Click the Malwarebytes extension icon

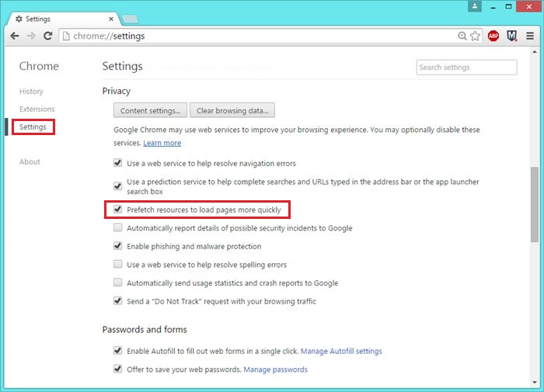(x=511, y=36)
